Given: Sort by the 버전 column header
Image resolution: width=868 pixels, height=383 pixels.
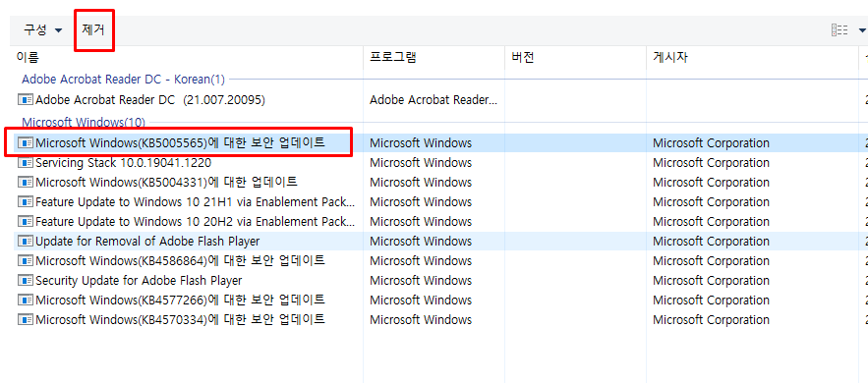Looking at the screenshot, I should point(523,57).
